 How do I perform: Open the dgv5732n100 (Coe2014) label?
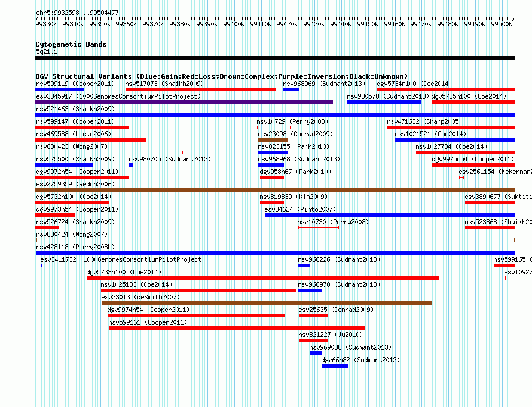click(74, 197)
